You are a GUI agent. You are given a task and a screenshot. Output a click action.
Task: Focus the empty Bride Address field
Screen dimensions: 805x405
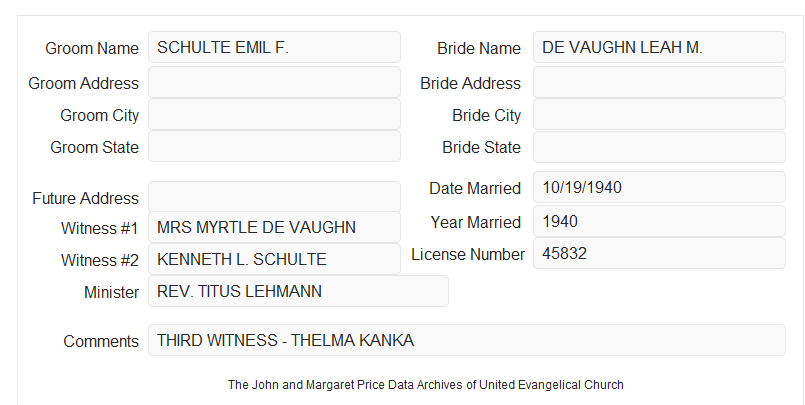point(659,82)
